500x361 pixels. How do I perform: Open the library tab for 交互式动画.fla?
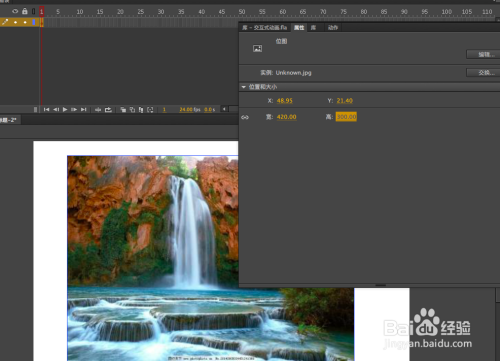point(264,27)
